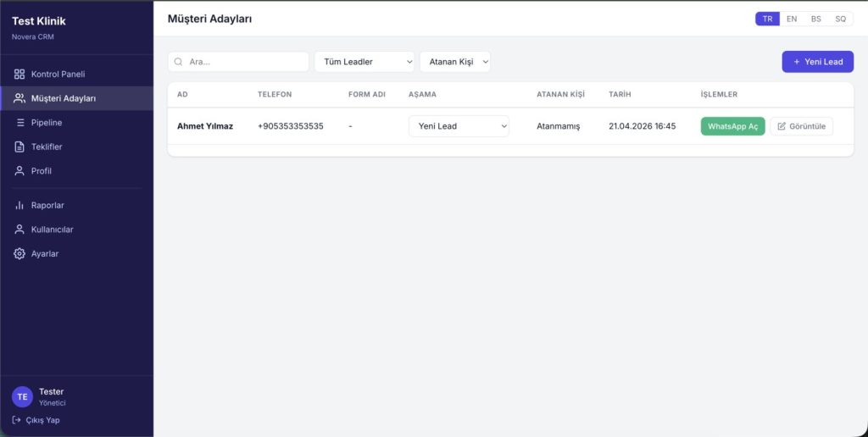Viewport: 868px width, 437px height.
Task: Click the TELEFON column header
Action: click(x=275, y=95)
